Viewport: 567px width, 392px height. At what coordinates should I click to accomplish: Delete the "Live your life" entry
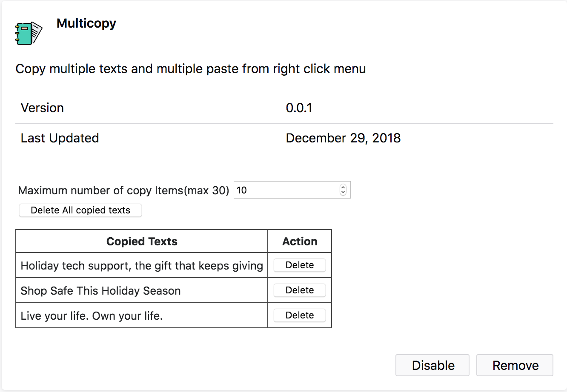coord(300,315)
